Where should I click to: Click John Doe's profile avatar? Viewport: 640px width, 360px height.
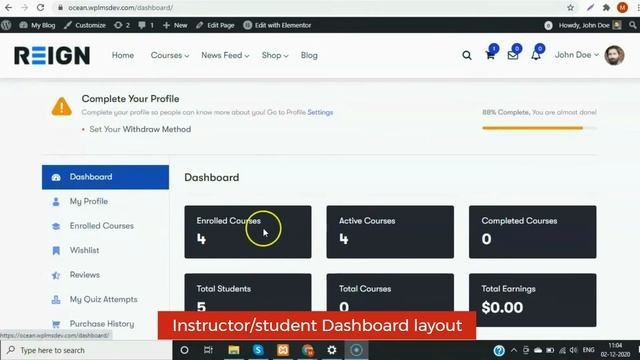(x=614, y=55)
